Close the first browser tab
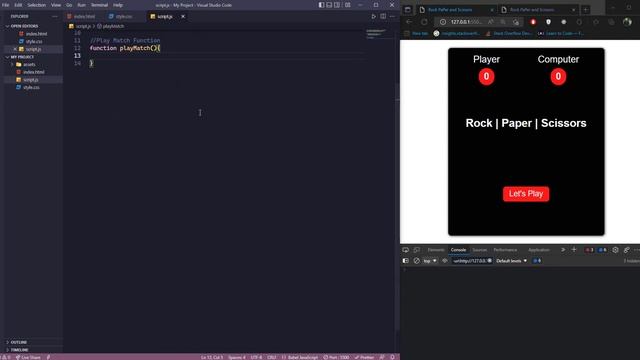This screenshot has width=640, height=360. 492,9
